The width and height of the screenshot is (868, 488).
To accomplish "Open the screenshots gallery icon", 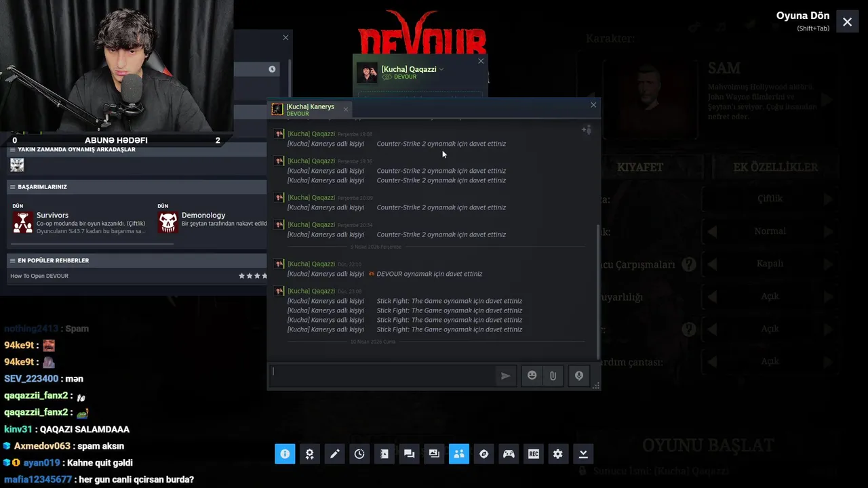I will (x=434, y=454).
